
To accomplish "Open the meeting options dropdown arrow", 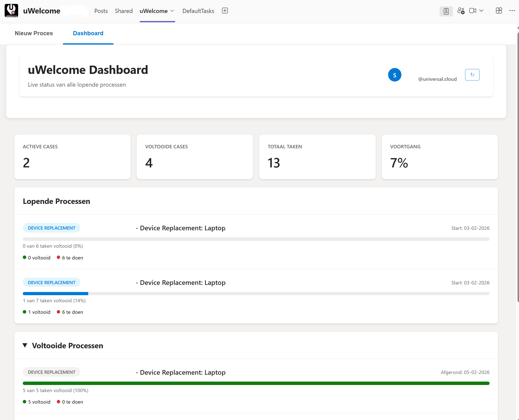I will point(482,11).
